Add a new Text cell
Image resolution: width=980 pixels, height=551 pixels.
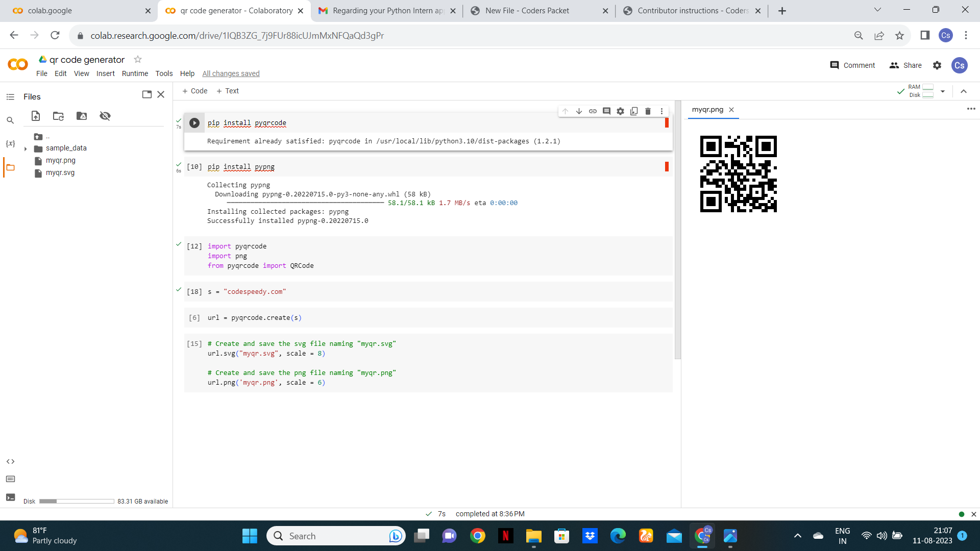tap(228, 91)
